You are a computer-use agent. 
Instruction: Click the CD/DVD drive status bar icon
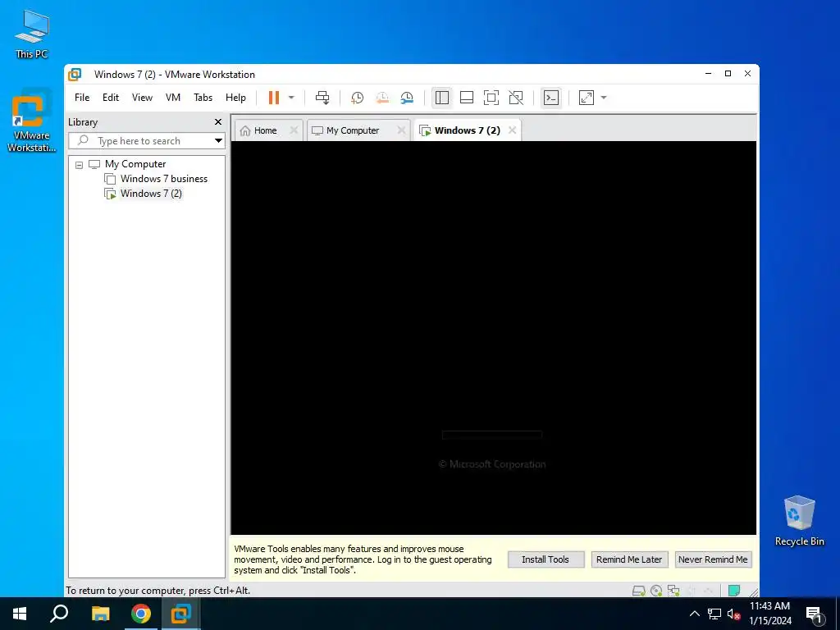(x=656, y=591)
